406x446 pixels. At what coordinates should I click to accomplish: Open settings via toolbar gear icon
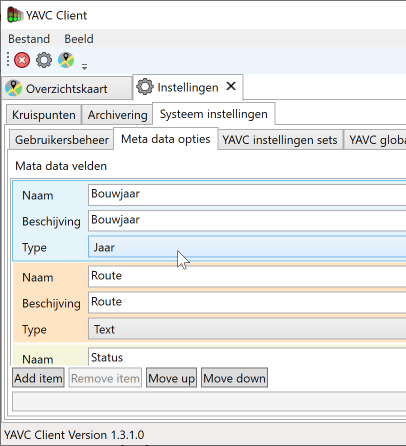click(x=44, y=60)
